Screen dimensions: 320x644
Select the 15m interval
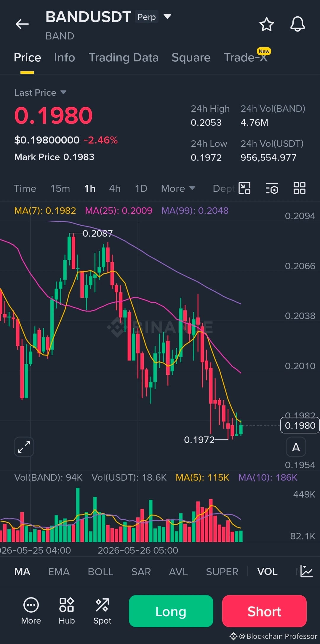pyautogui.click(x=60, y=188)
